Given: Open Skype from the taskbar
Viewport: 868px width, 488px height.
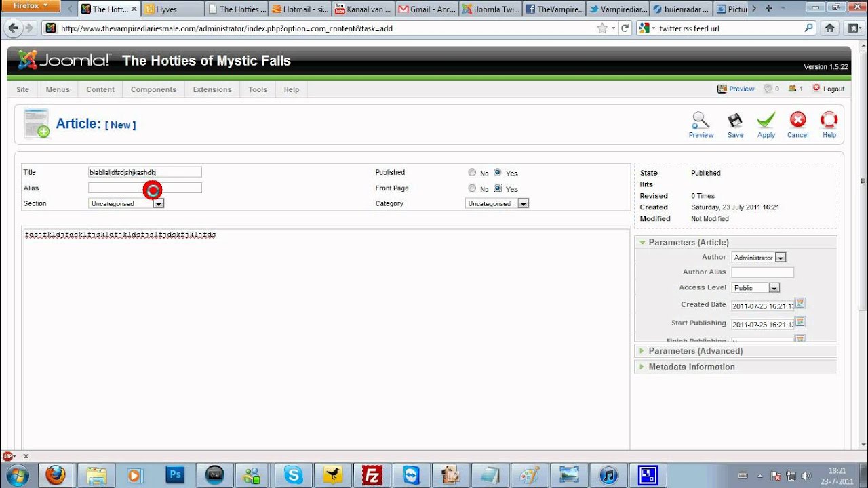Looking at the screenshot, I should point(294,474).
